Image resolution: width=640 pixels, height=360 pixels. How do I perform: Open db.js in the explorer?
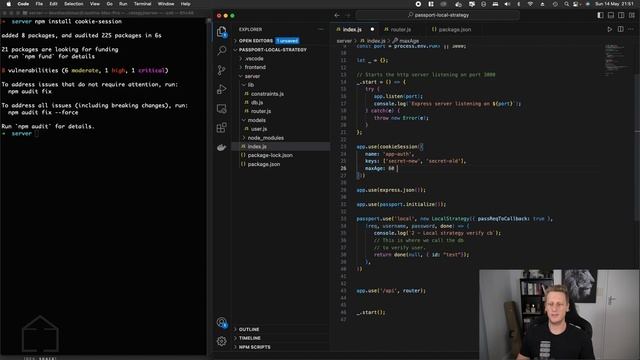(x=257, y=103)
